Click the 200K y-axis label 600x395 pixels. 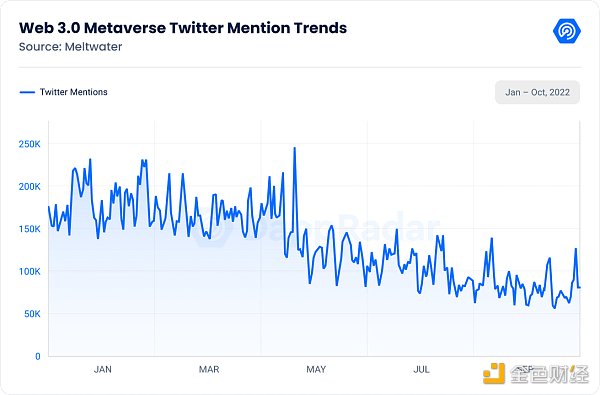coord(29,187)
